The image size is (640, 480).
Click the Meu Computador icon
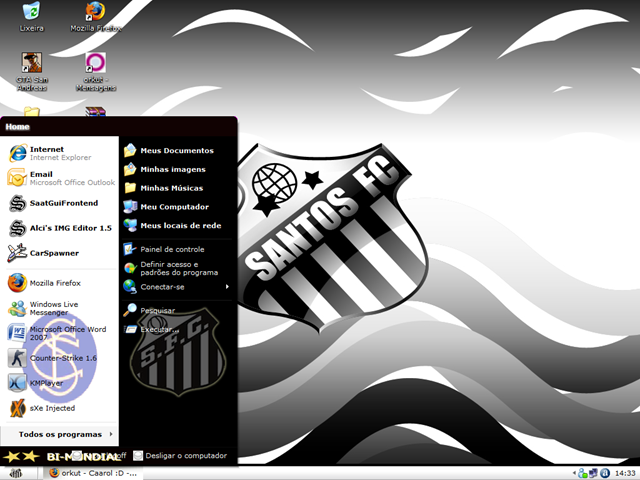130,207
